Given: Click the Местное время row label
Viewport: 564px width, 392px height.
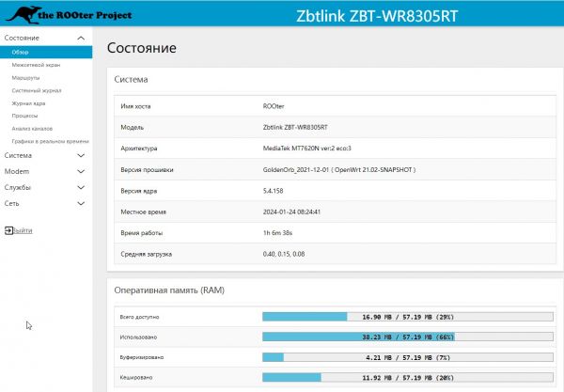Looking at the screenshot, I should click(x=143, y=212).
